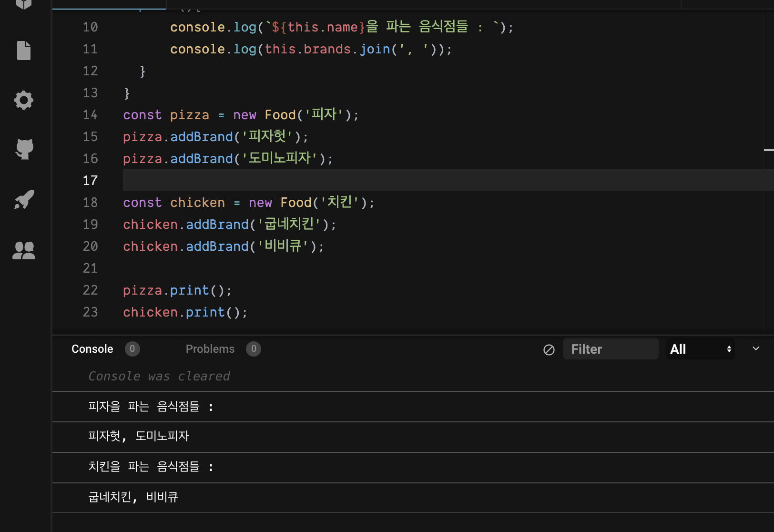Click line number 22 in gutter
Screen dimensions: 774x532
click(x=90, y=290)
